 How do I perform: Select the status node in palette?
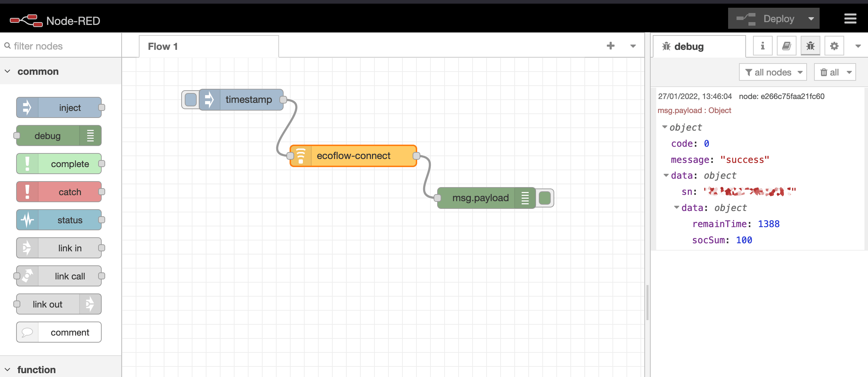[59, 220]
